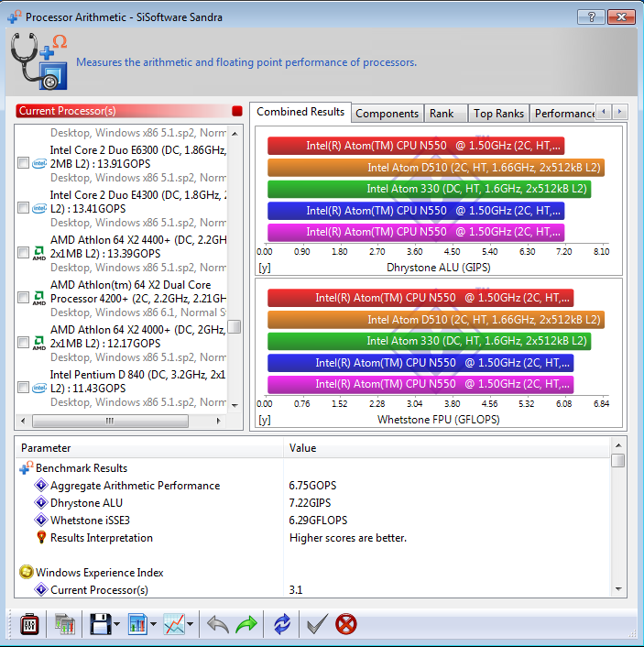Image resolution: width=644 pixels, height=647 pixels.
Task: Click red swatch beside Current Processor(s)
Action: click(x=237, y=111)
